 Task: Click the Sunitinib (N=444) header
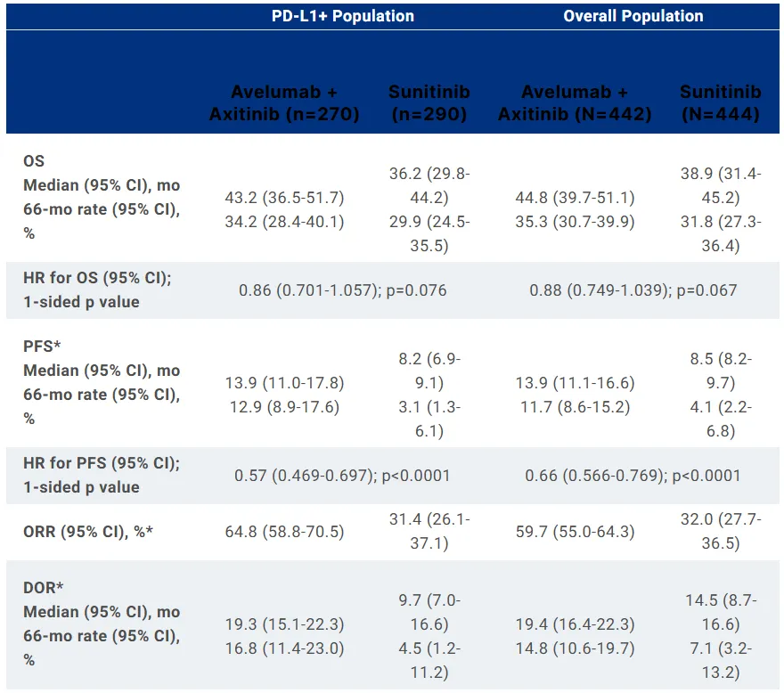pyautogui.click(x=720, y=103)
